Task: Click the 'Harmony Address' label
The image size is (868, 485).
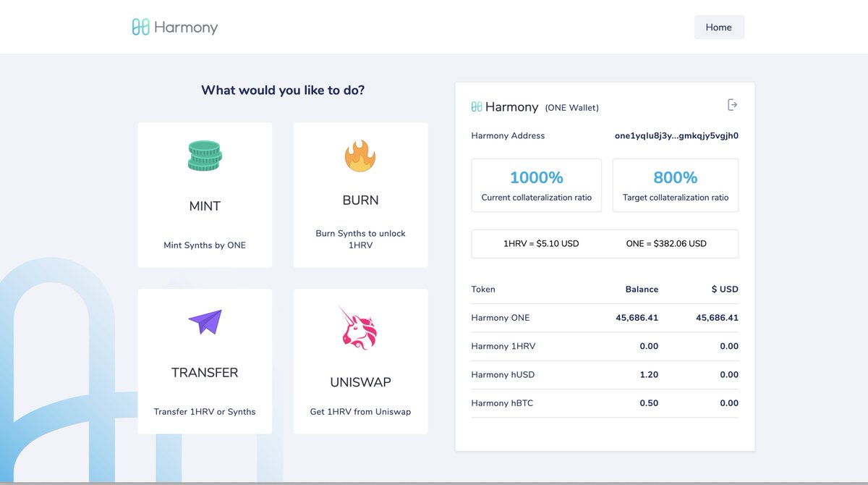Action: point(508,135)
